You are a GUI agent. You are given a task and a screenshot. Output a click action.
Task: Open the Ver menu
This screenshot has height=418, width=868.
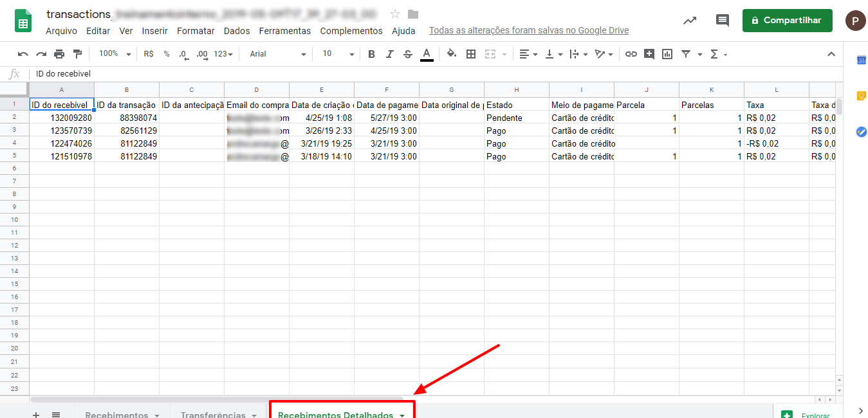(126, 31)
